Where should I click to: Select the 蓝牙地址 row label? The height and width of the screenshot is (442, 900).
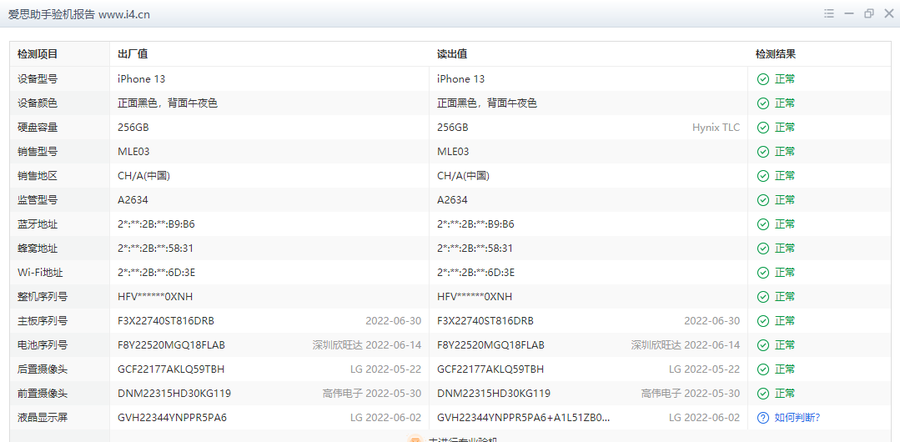pyautogui.click(x=37, y=224)
